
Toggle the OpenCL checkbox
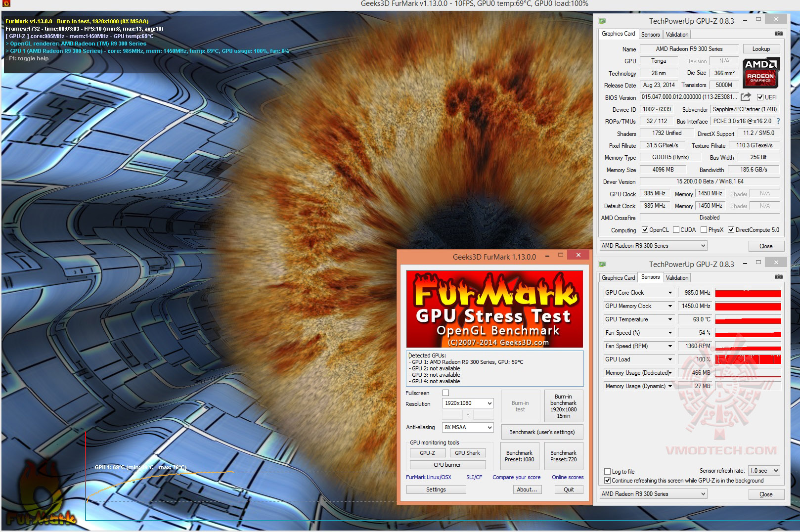click(645, 229)
